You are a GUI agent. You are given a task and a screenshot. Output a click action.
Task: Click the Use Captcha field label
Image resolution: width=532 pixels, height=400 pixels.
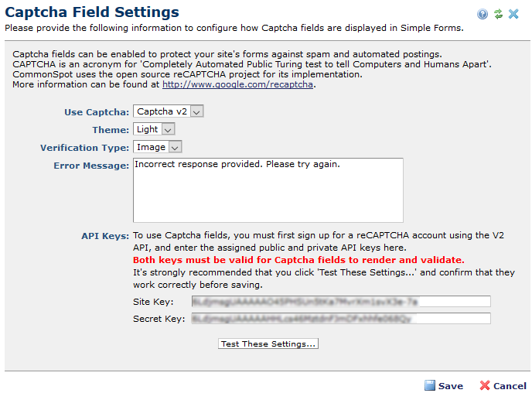pos(97,112)
